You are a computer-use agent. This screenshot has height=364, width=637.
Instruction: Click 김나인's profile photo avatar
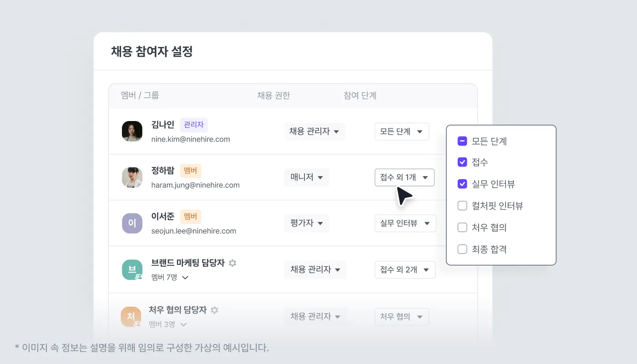[x=132, y=131]
